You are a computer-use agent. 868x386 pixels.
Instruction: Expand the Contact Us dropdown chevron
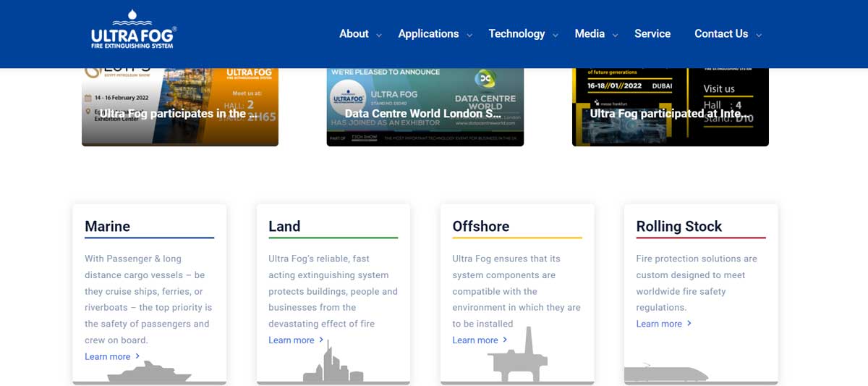pyautogui.click(x=759, y=35)
